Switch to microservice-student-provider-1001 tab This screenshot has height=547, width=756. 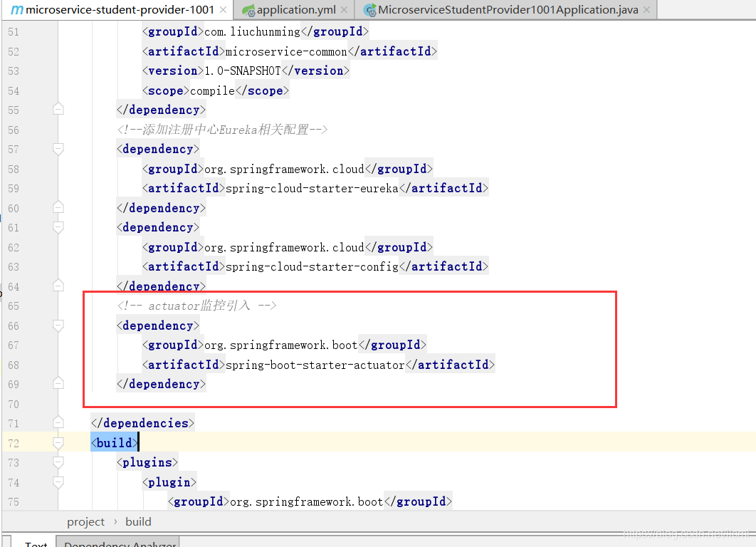(x=120, y=10)
